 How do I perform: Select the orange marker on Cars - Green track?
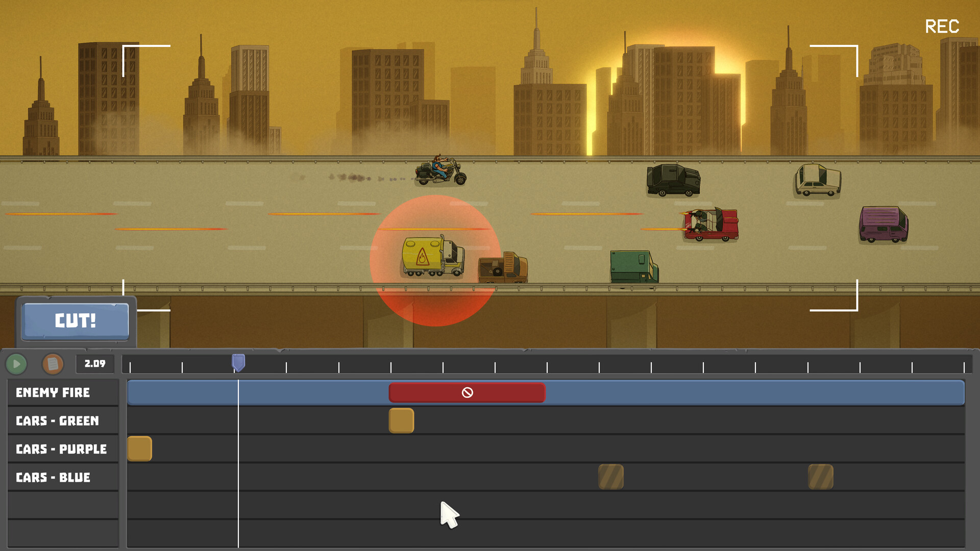point(401,420)
